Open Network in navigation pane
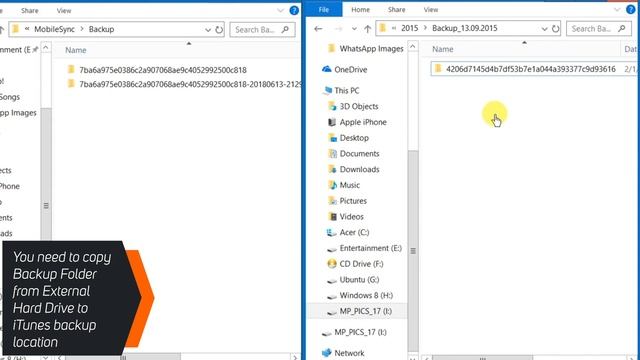 tap(349, 353)
